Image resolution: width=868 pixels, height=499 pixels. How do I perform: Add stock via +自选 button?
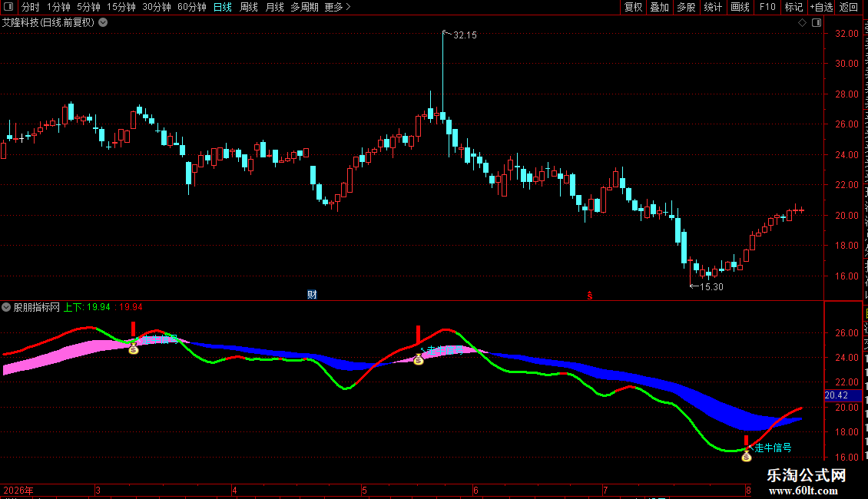tap(821, 7)
